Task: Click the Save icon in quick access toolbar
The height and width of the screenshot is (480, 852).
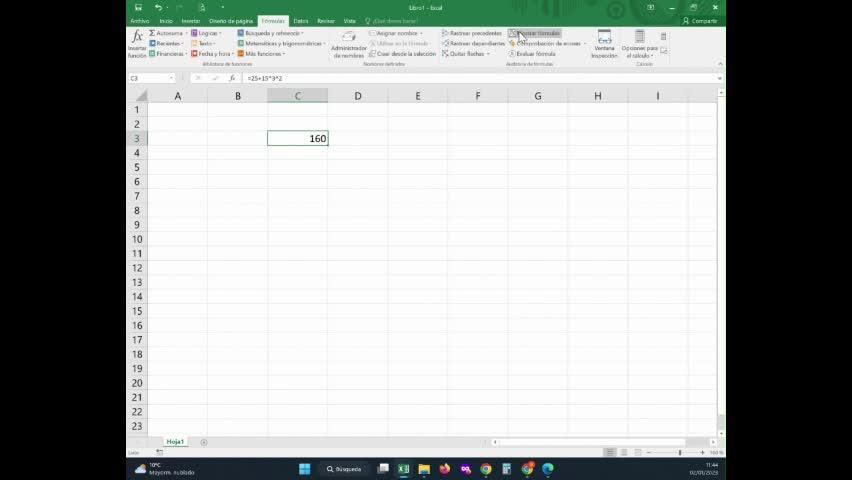Action: point(139,8)
